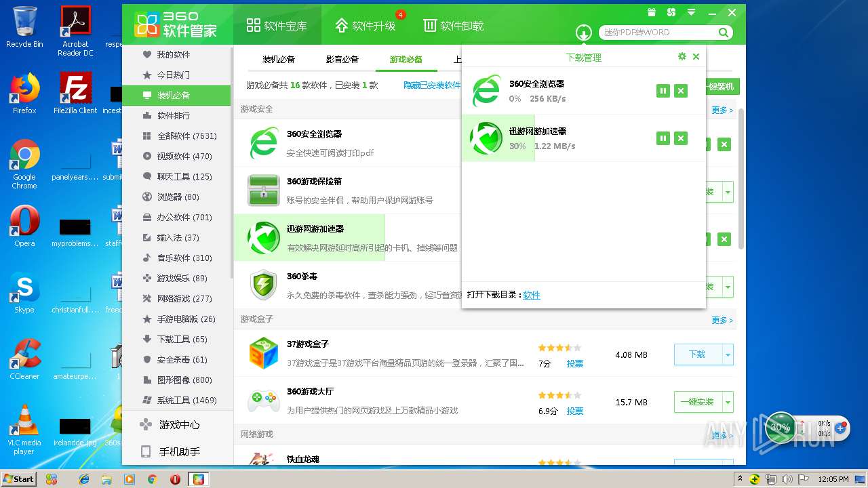The image size is (868, 488).
Task: Cancel the 迅游网游加速器 download in panel
Action: point(681,138)
